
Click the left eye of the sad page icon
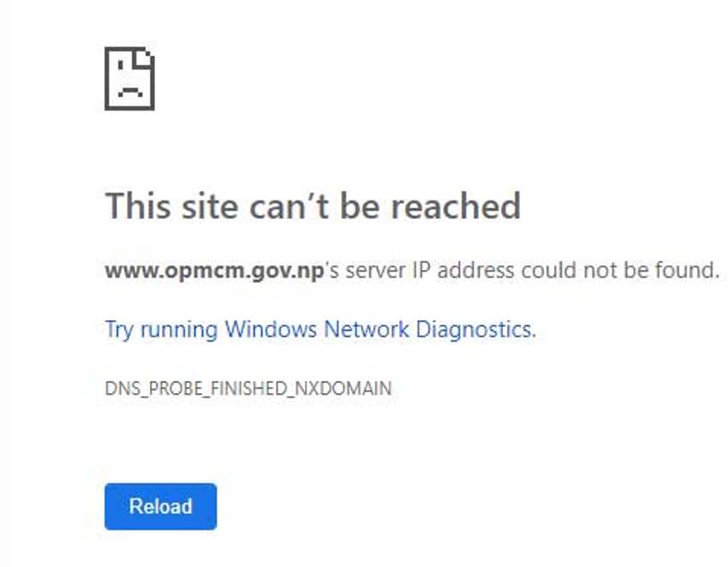(x=120, y=65)
